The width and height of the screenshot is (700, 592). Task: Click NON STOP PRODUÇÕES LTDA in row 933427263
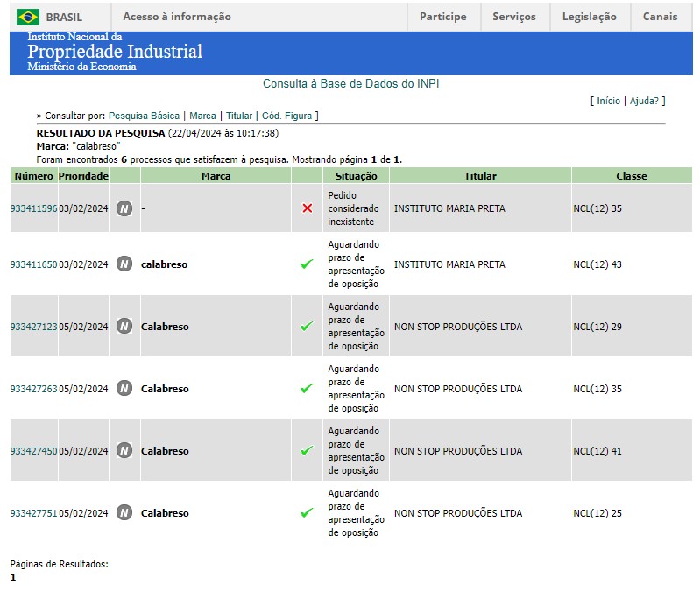[458, 389]
